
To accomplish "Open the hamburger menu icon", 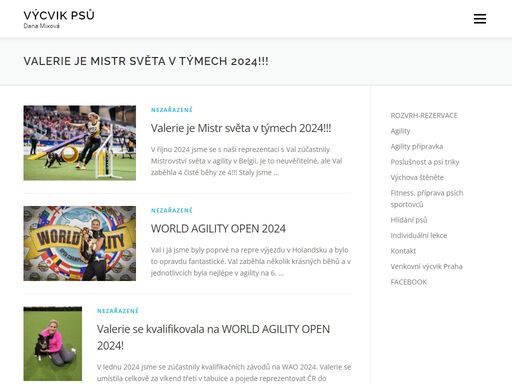I will pyautogui.click(x=480, y=19).
